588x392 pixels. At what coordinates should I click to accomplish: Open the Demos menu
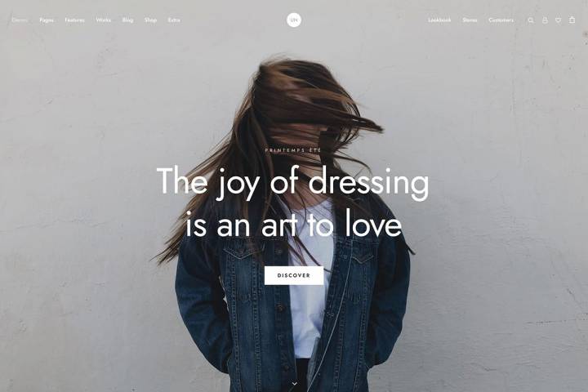point(20,20)
